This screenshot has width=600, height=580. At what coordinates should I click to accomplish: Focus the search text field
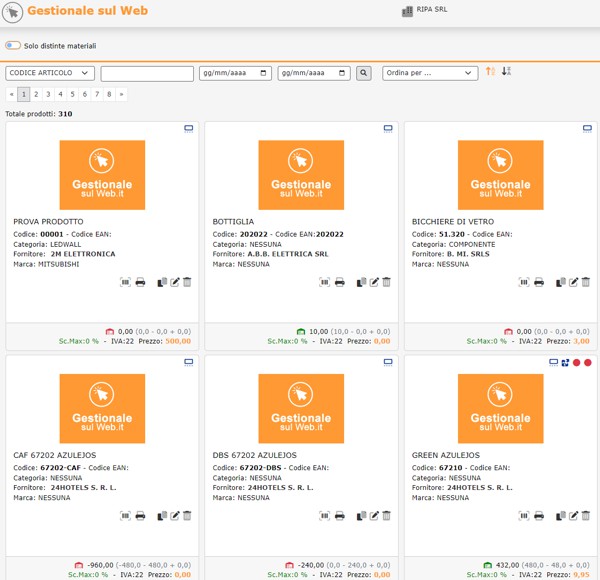[x=147, y=73]
